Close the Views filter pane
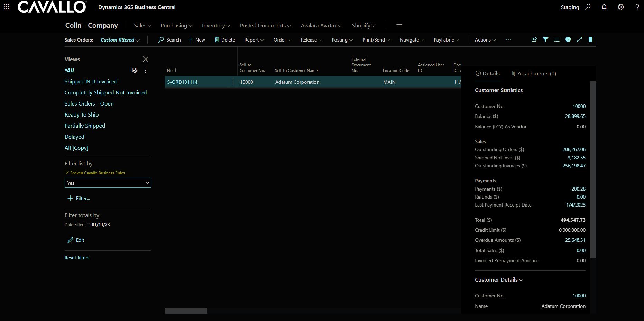Viewport: 644px width, 321px height. pos(146,59)
